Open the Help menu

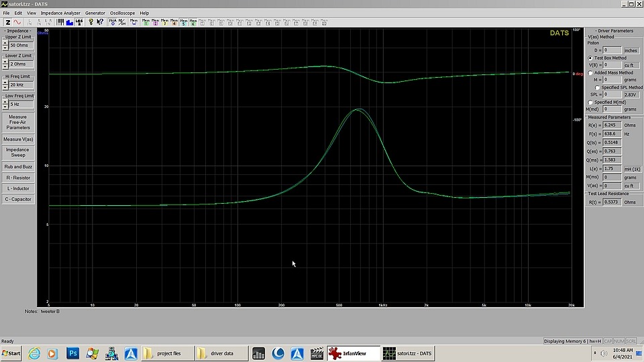tap(144, 13)
